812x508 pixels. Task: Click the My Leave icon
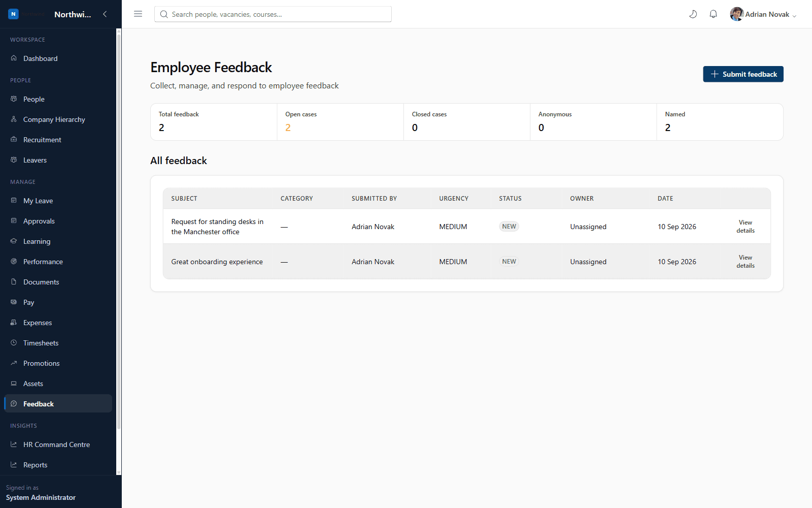pos(14,201)
